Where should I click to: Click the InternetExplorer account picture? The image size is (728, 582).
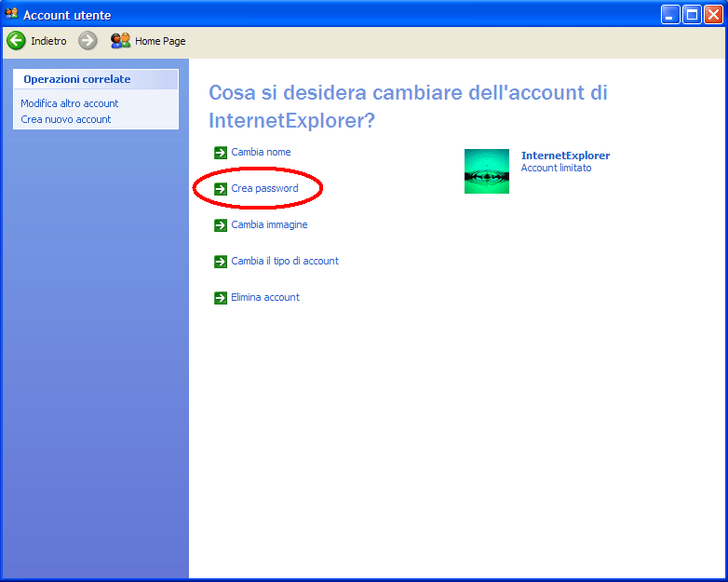pyautogui.click(x=487, y=171)
